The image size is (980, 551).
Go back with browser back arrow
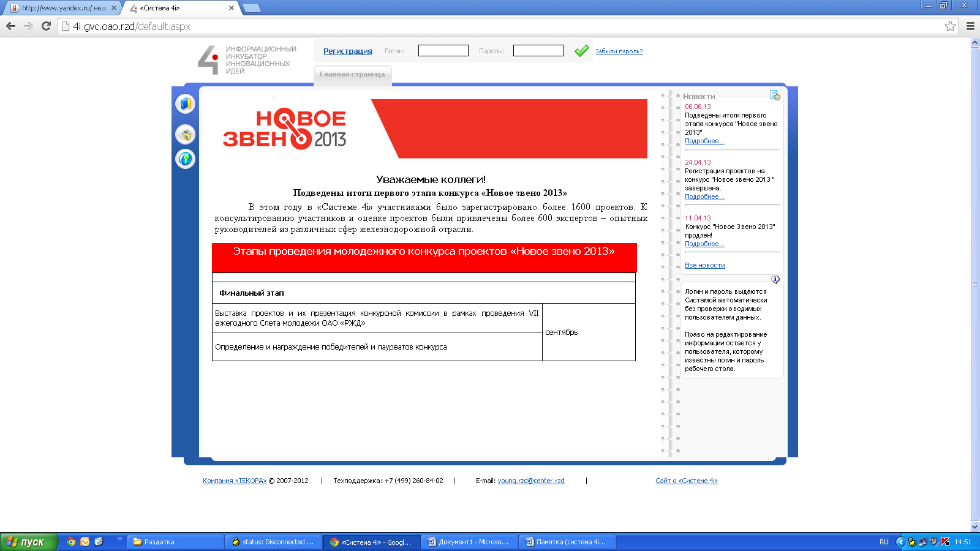[10, 26]
